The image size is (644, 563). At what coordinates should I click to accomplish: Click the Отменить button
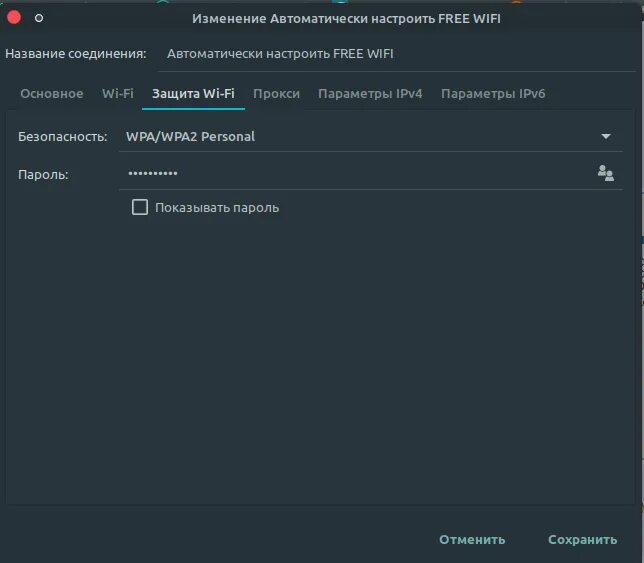472,540
